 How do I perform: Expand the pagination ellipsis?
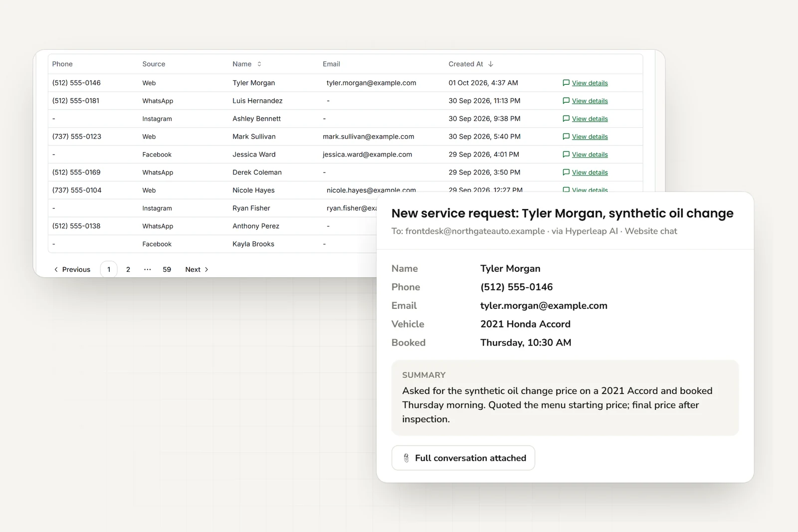(x=147, y=269)
